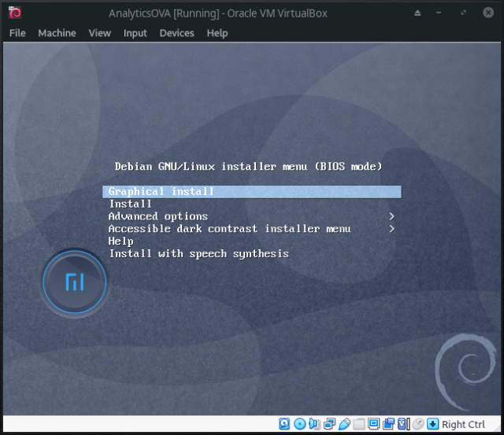
Task: Click the USB devices status icon
Action: pos(344,424)
